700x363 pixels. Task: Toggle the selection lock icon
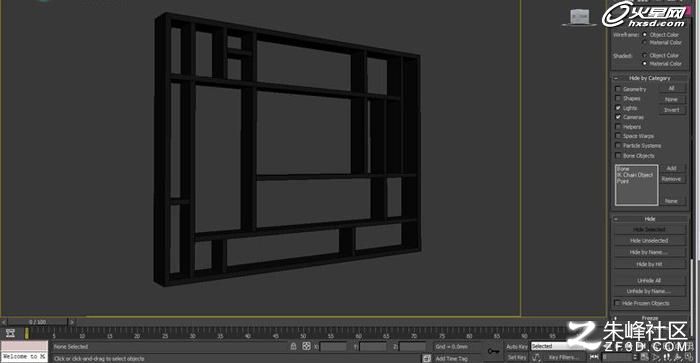[293, 346]
